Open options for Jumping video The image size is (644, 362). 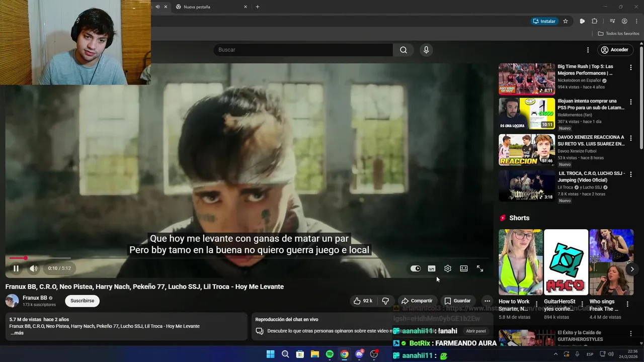[630, 174]
